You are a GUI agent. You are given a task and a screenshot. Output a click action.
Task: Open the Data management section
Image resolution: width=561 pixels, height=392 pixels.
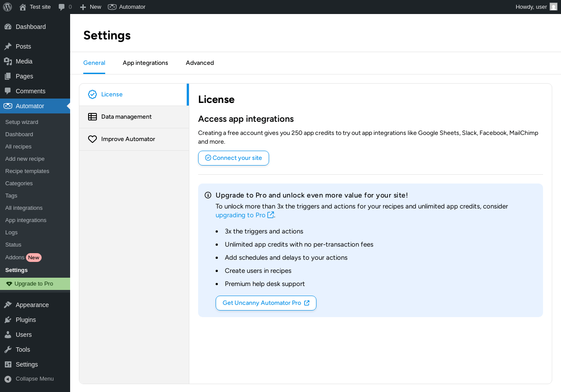[x=134, y=117]
